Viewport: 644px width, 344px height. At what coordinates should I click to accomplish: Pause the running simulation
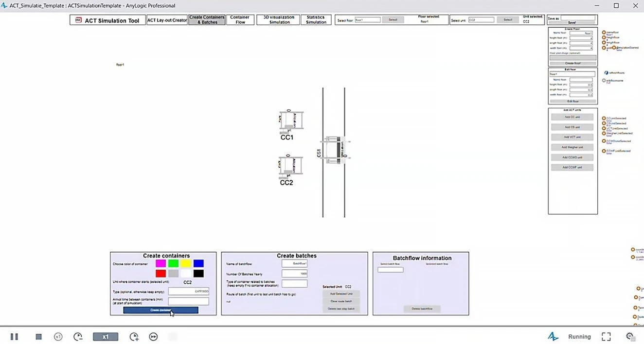tap(14, 337)
